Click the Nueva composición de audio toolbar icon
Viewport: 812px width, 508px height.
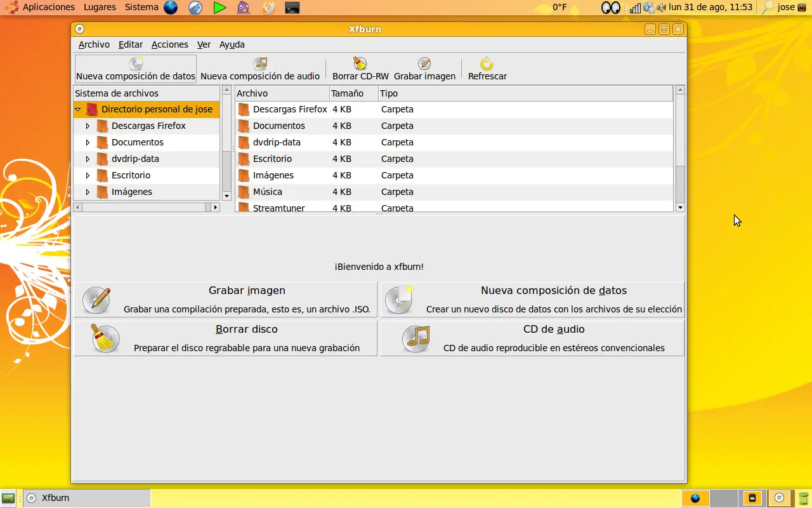pos(260,63)
